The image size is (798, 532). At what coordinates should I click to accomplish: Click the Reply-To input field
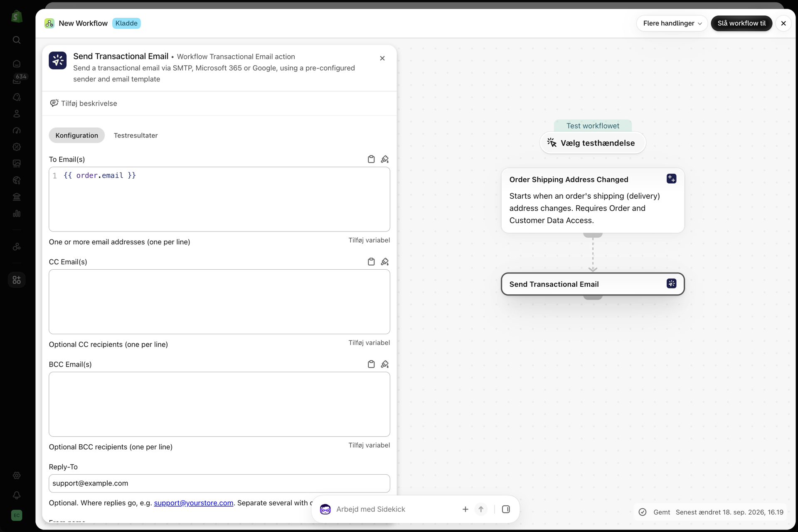[x=219, y=483]
